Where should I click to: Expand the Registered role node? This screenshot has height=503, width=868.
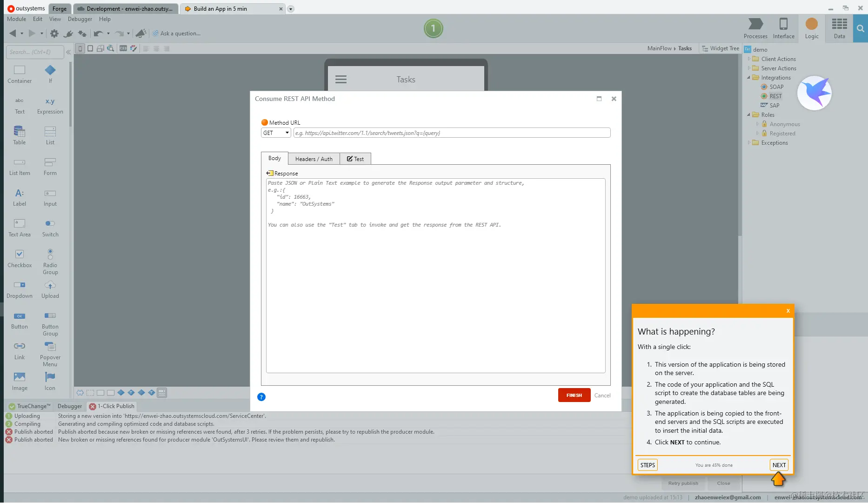click(x=757, y=134)
